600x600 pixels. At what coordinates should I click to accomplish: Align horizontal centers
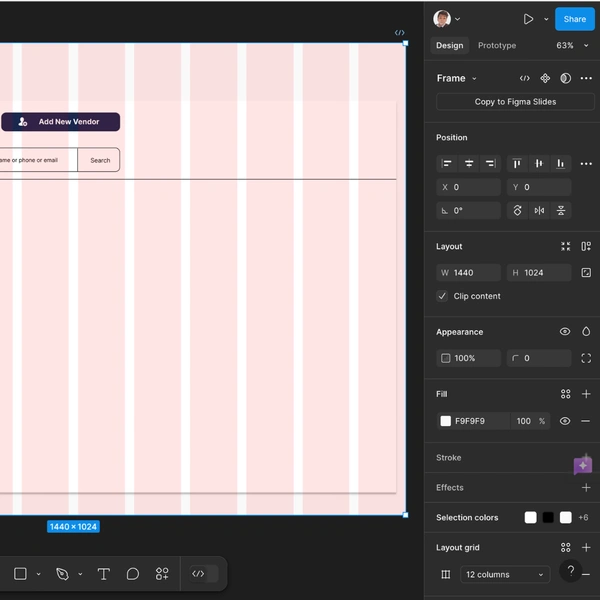pyautogui.click(x=469, y=164)
